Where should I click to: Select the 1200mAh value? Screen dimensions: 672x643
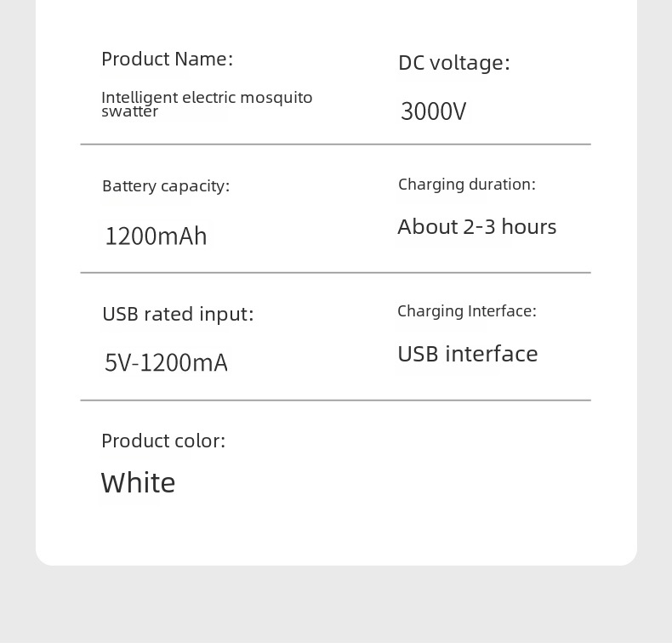coord(156,236)
